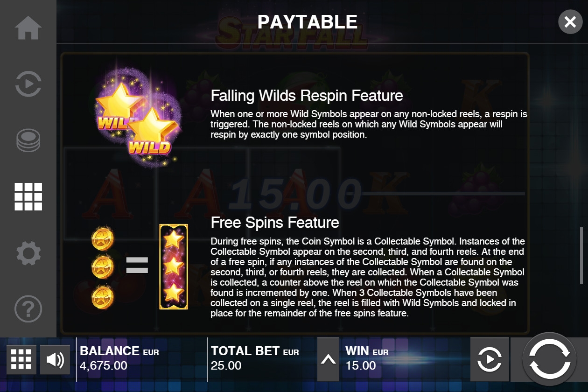Open the bottom-left menu grid button
The image size is (588, 392).
[21, 360]
